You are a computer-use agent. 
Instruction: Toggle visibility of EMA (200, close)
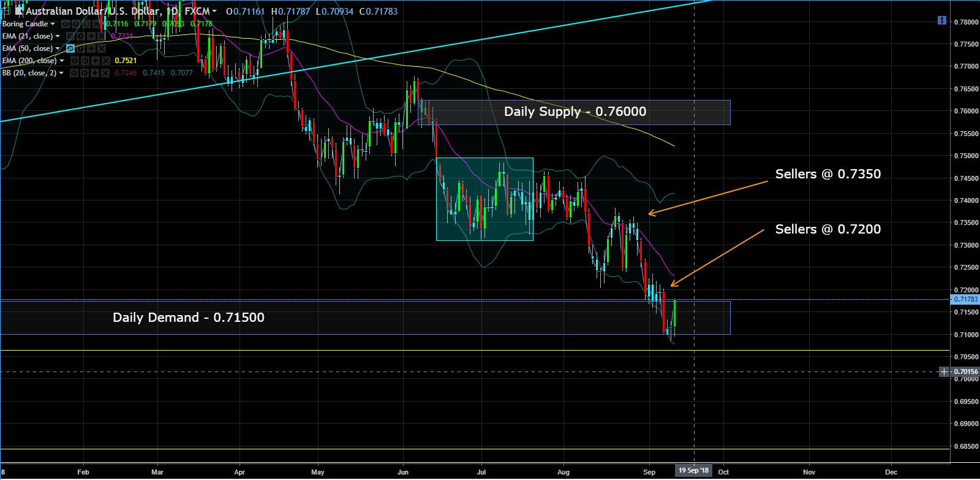(74, 61)
